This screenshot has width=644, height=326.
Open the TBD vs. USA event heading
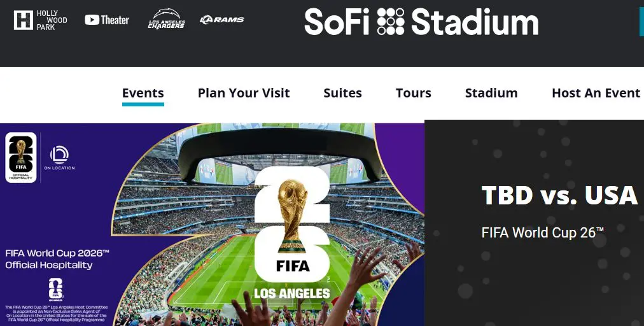559,195
